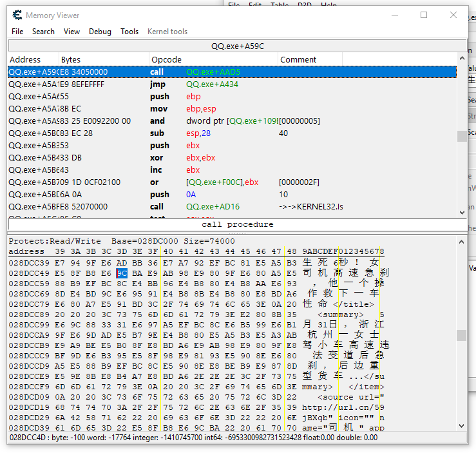Screen dimensions: 476x455
Task: Click the call procedure description bar
Action: point(238,224)
